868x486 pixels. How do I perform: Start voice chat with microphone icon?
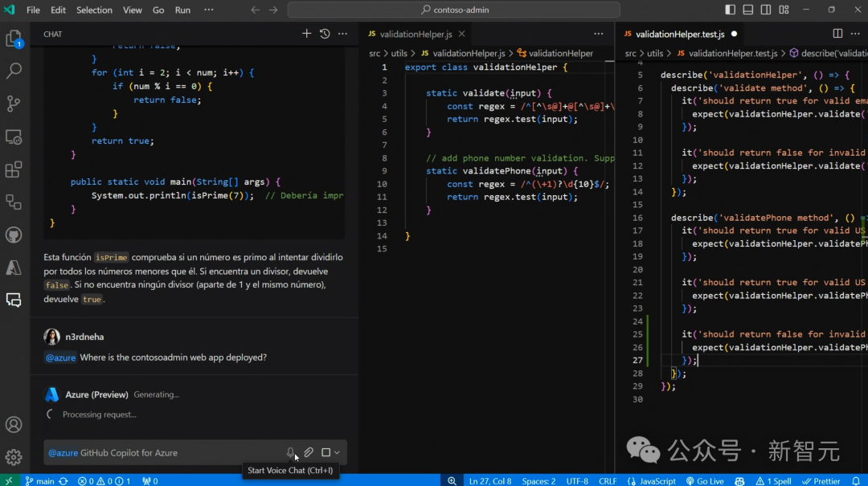click(x=291, y=453)
